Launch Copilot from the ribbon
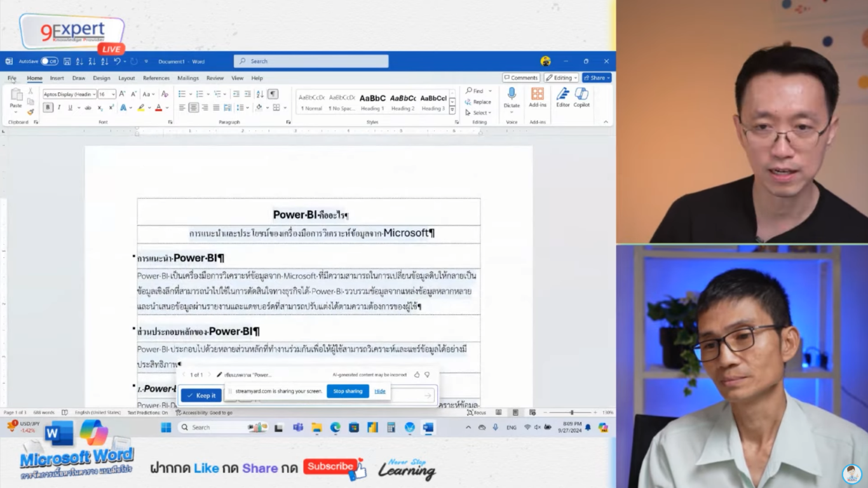The image size is (868, 488). (581, 97)
